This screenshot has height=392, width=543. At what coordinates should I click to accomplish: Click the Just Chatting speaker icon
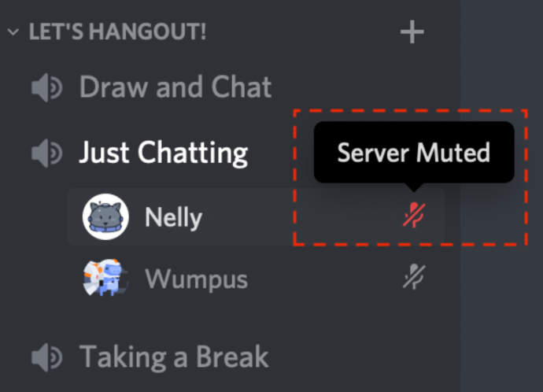46,153
